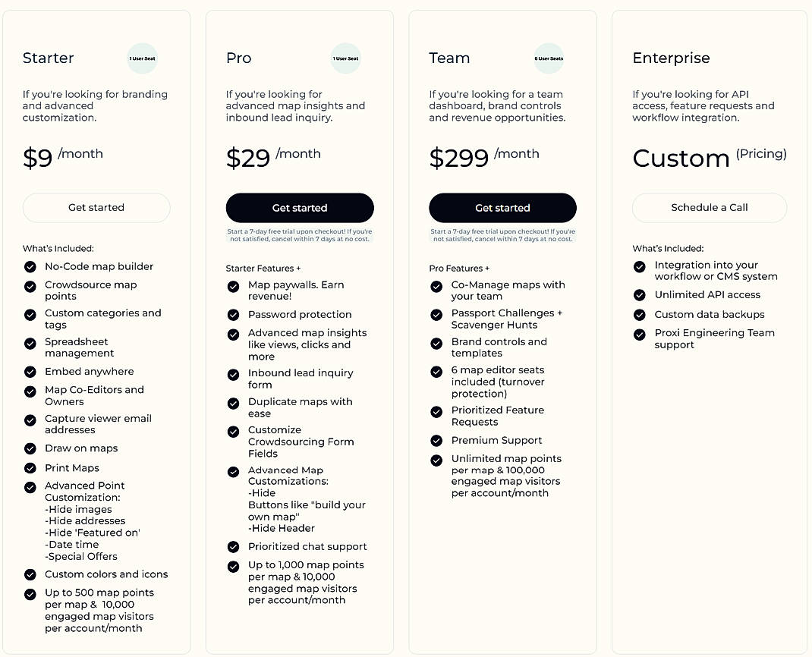
Task: Click Get started under the Pro plan
Action: pyautogui.click(x=300, y=207)
